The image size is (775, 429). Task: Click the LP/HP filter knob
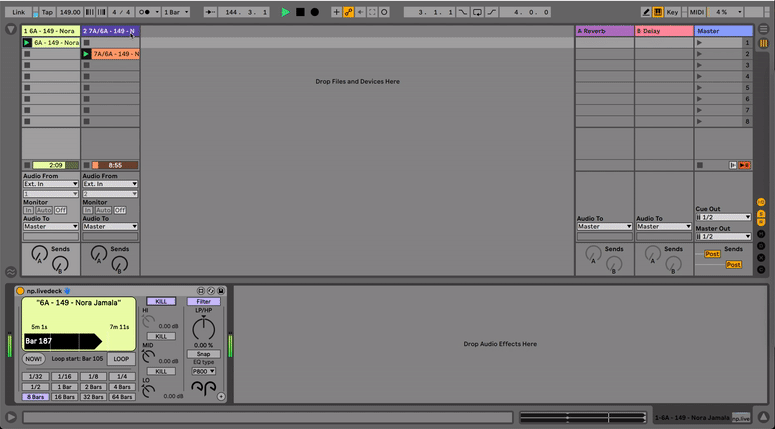204,328
